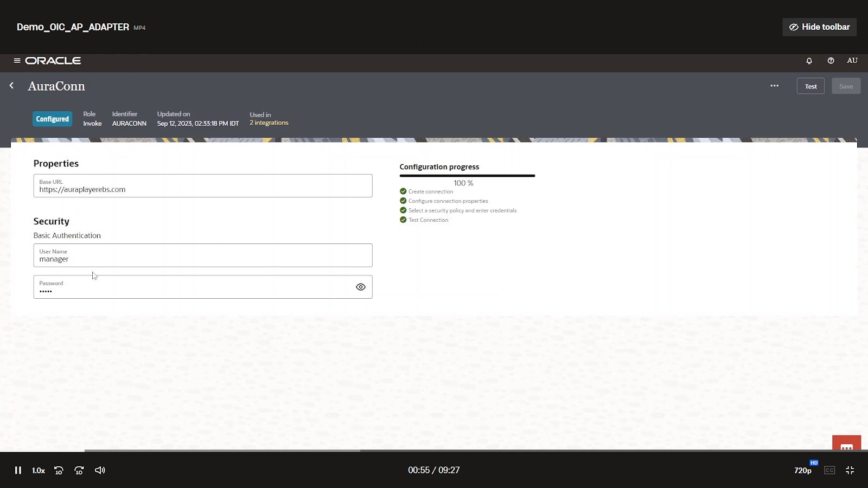Image resolution: width=868 pixels, height=488 pixels.
Task: Click the 100 % progress value
Action: 463,183
